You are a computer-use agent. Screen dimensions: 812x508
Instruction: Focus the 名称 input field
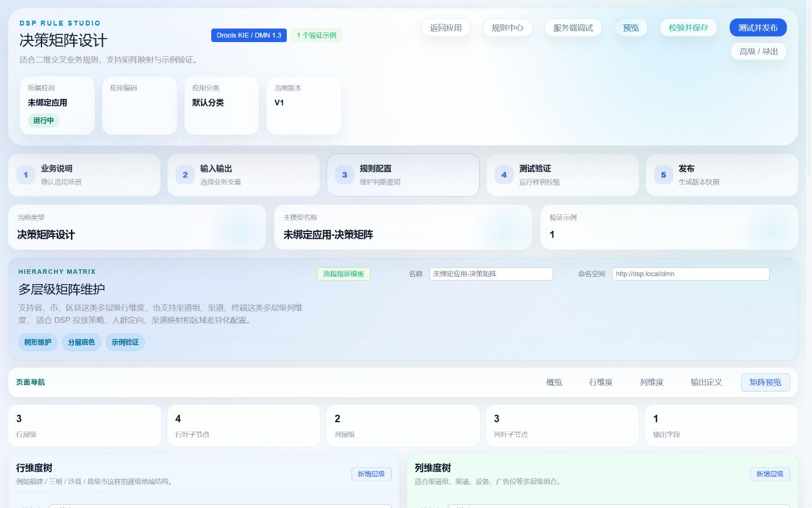click(x=491, y=274)
